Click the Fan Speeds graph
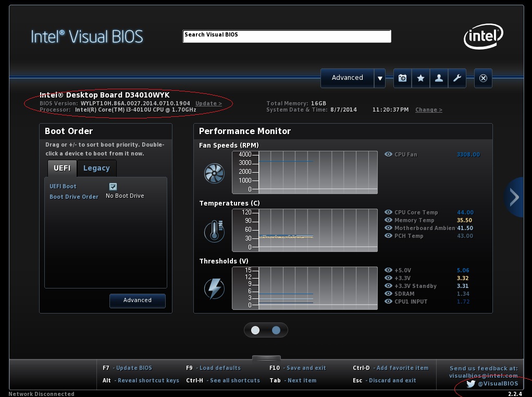Image resolution: width=532 pixels, height=397 pixels. (305, 173)
